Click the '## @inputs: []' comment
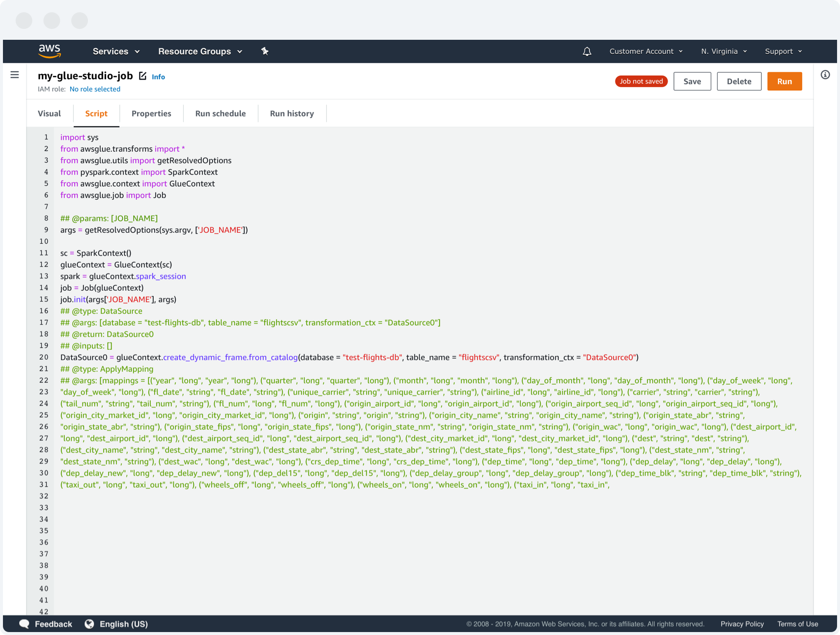 click(x=86, y=346)
